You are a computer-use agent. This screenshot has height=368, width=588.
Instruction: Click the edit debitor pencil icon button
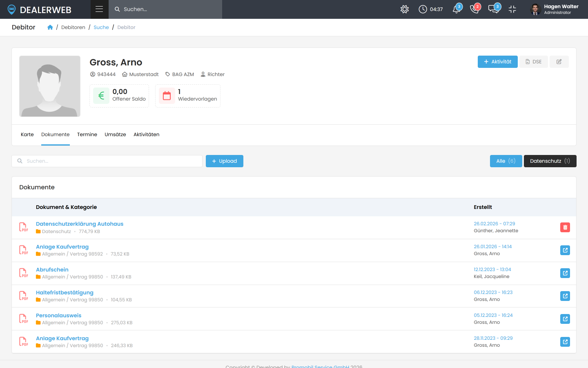pyautogui.click(x=559, y=62)
